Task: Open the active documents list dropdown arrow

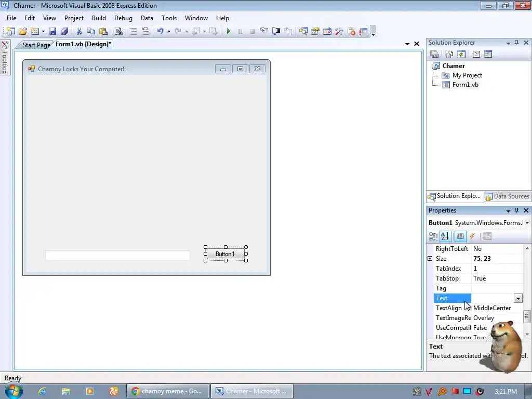Action: pyautogui.click(x=407, y=44)
